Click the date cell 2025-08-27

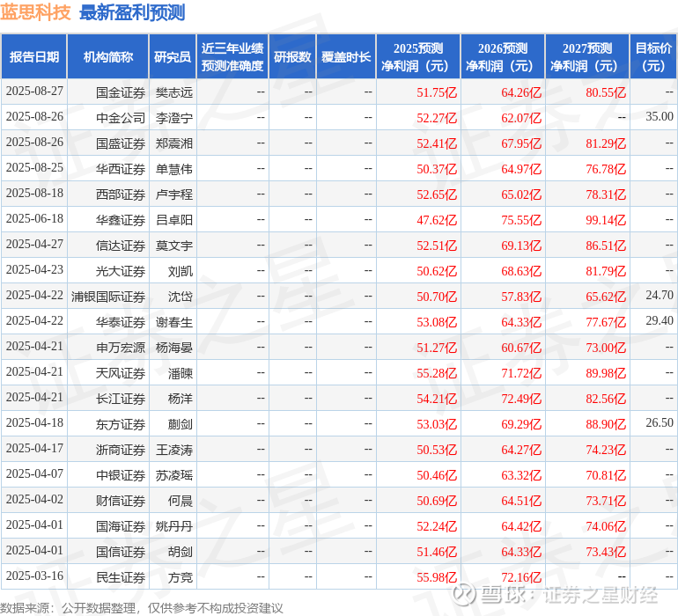(34, 92)
